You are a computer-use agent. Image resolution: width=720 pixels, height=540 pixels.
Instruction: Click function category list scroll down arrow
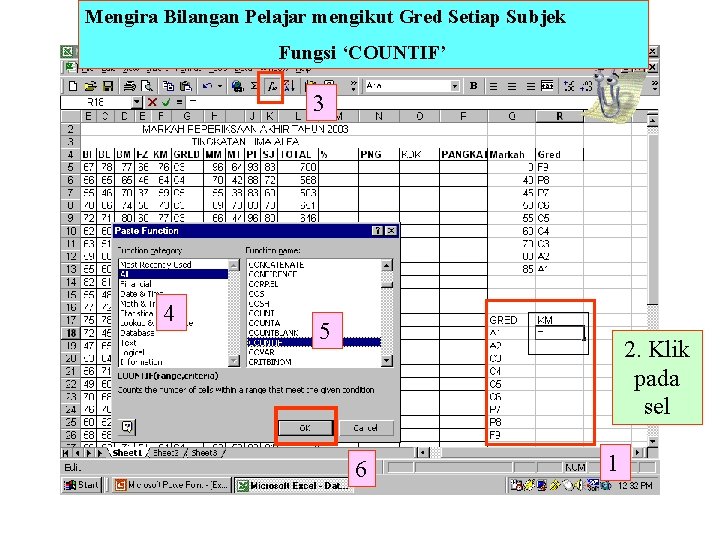pyautogui.click(x=234, y=361)
